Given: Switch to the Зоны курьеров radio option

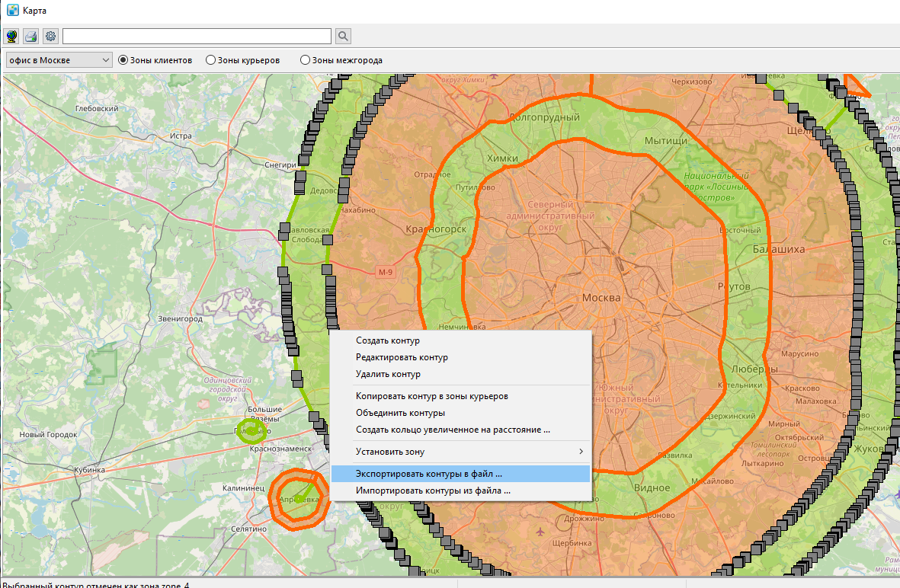Looking at the screenshot, I should pyautogui.click(x=211, y=60).
